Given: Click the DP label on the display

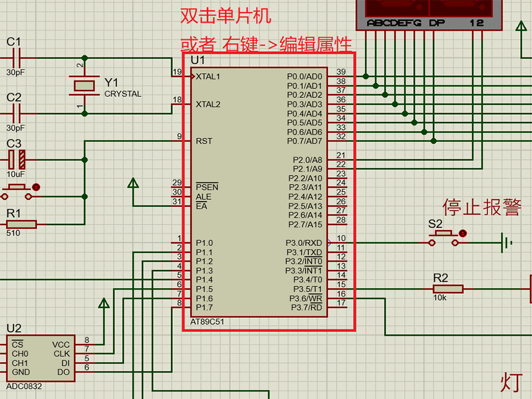Looking at the screenshot, I should pos(436,23).
